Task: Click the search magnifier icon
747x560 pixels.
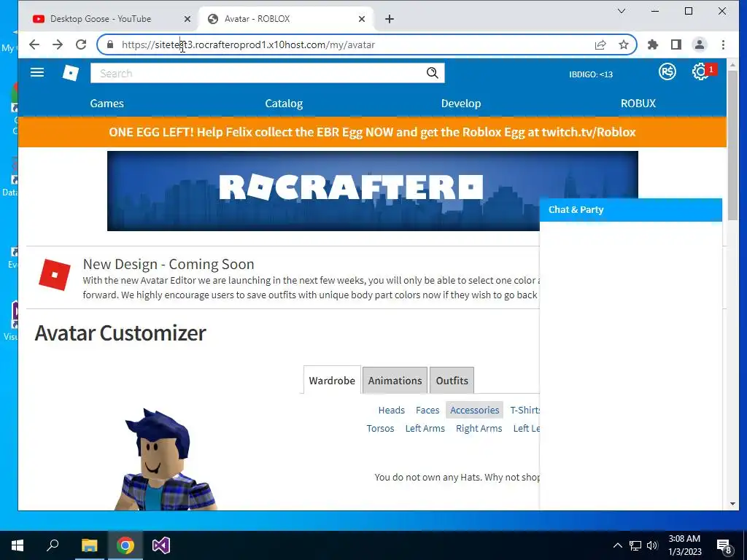Action: (432, 73)
